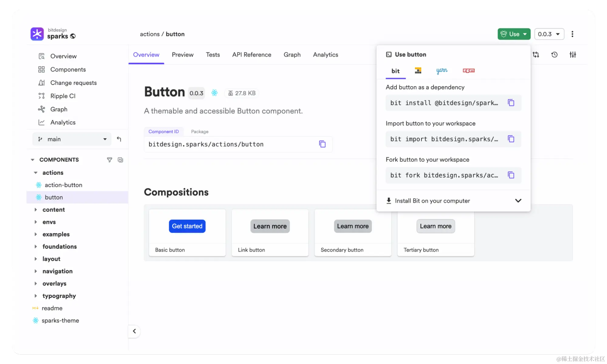Click the green Use button

click(x=514, y=34)
